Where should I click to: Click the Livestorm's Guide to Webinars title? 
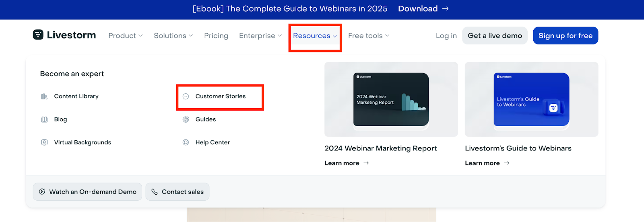[x=518, y=148]
